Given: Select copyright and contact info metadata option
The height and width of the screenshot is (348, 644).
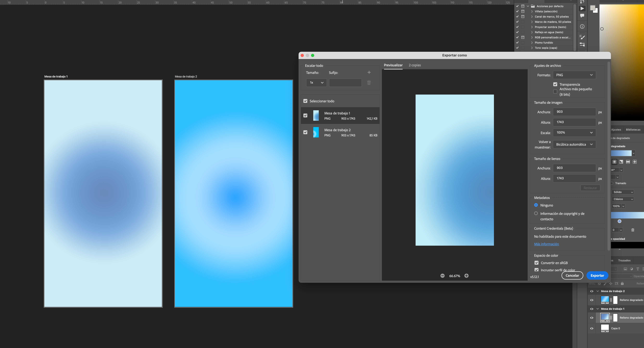Looking at the screenshot, I should [x=536, y=214].
